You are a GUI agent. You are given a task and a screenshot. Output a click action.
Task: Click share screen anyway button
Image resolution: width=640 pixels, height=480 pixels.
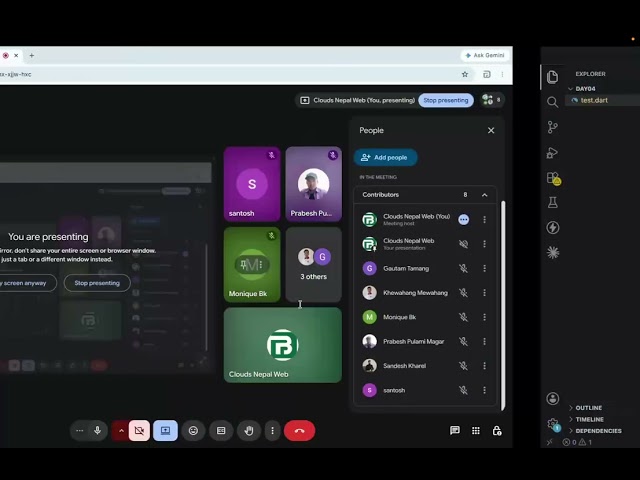(x=27, y=283)
